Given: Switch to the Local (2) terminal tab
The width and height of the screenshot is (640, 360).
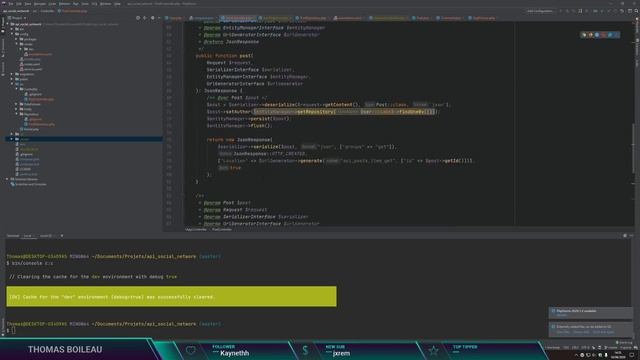Looking at the screenshot, I should (46, 236).
